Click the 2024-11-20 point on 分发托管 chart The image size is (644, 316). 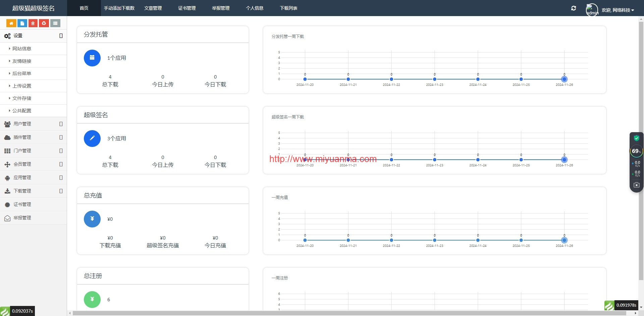(x=305, y=79)
